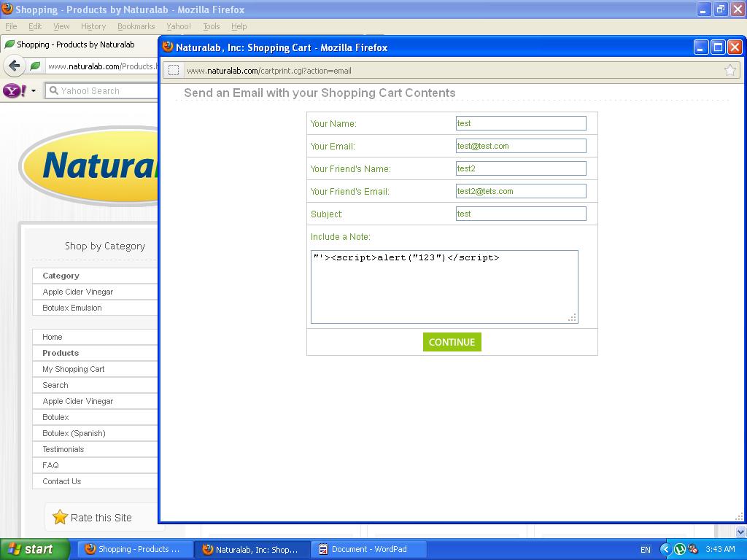Open My Shopping Cart link

[74, 369]
